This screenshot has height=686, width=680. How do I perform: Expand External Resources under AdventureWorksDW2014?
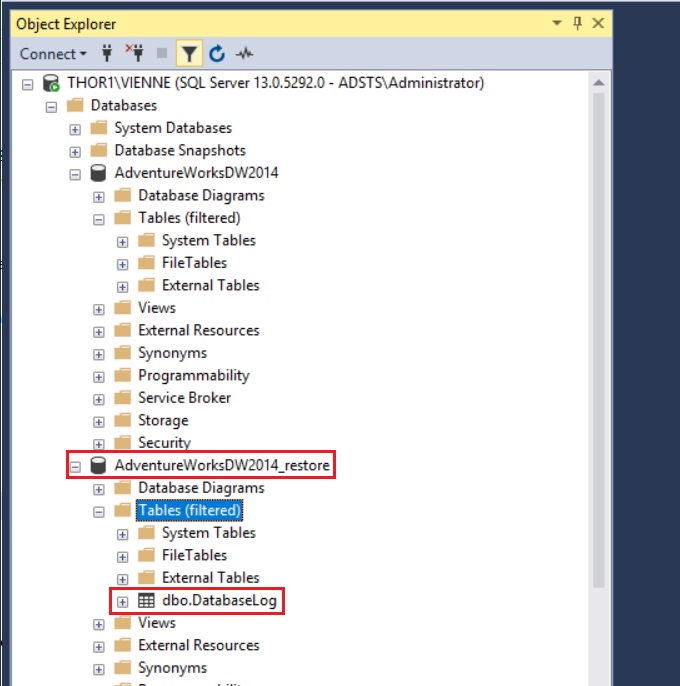98,332
